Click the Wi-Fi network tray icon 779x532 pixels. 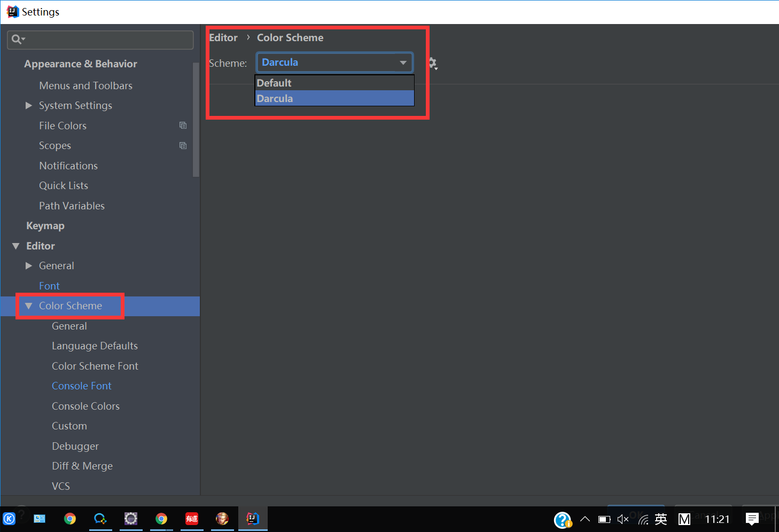(643, 519)
